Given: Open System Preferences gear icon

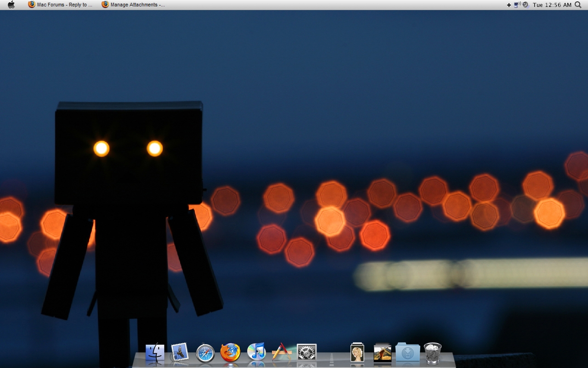Looking at the screenshot, I should coord(307,353).
